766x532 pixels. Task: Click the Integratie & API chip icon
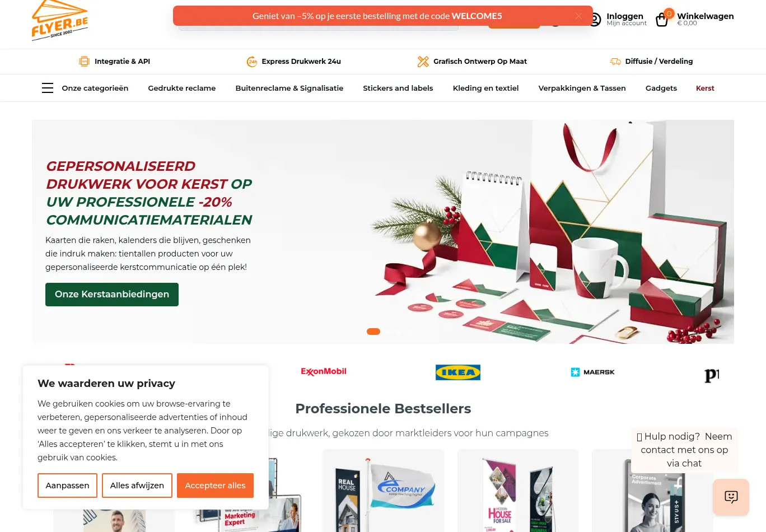click(84, 62)
